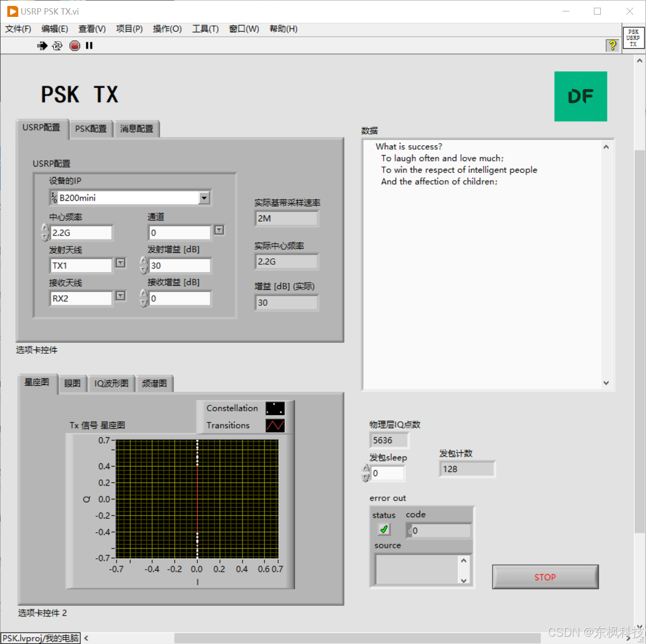Switch to the 消息配置 tab
The height and width of the screenshot is (644, 646).
[137, 129]
